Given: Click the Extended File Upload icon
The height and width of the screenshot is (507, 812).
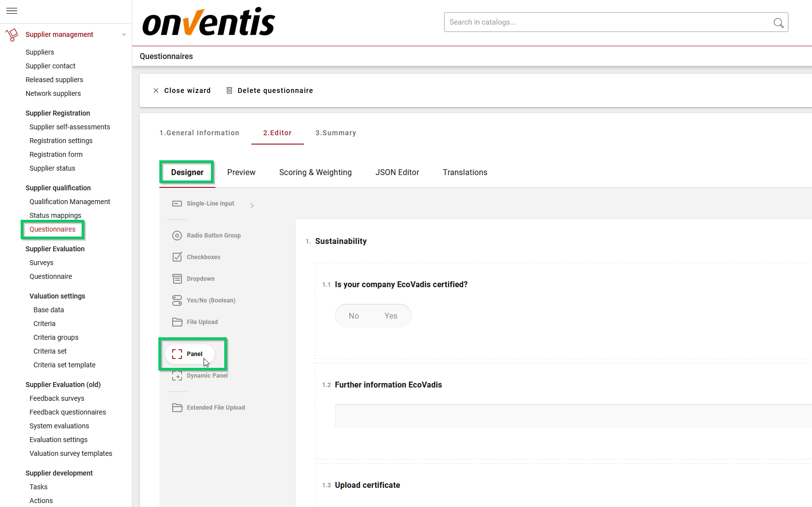Looking at the screenshot, I should click(x=177, y=408).
